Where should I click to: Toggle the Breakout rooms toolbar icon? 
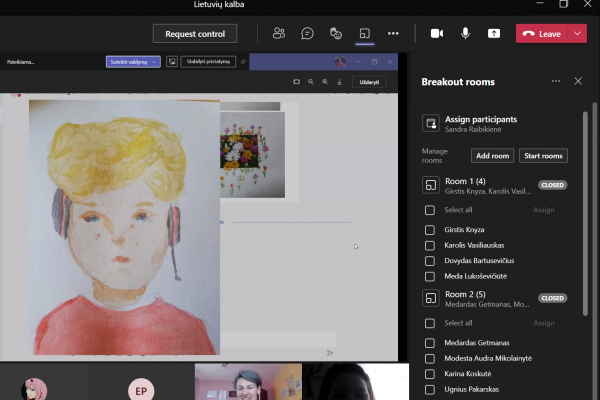click(x=365, y=34)
